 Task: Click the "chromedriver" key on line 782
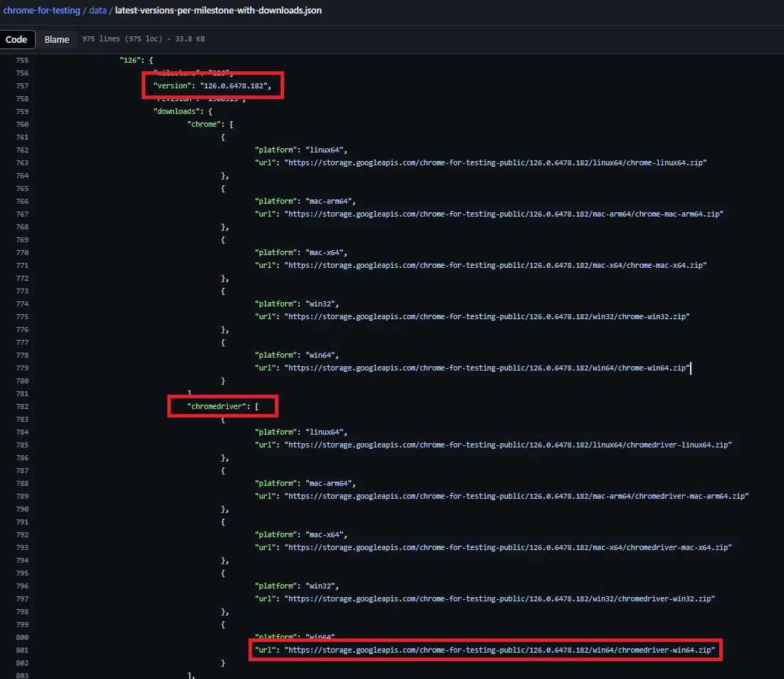point(216,406)
